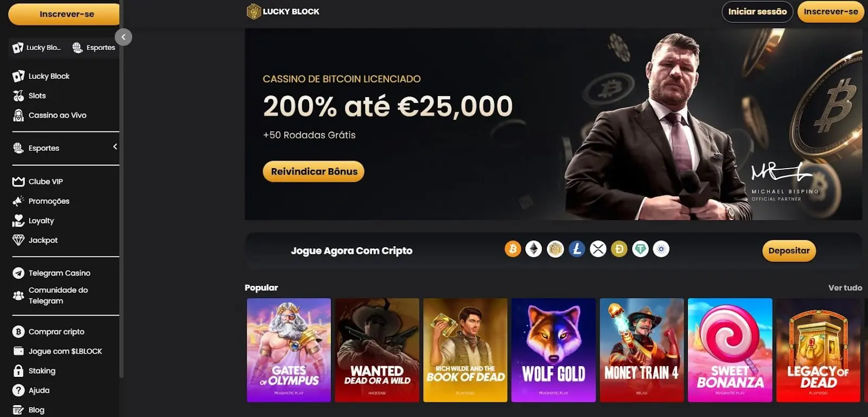Viewport: 868px width, 417px height.
Task: Switch to the Esportes tab in sidebar
Action: 94,48
